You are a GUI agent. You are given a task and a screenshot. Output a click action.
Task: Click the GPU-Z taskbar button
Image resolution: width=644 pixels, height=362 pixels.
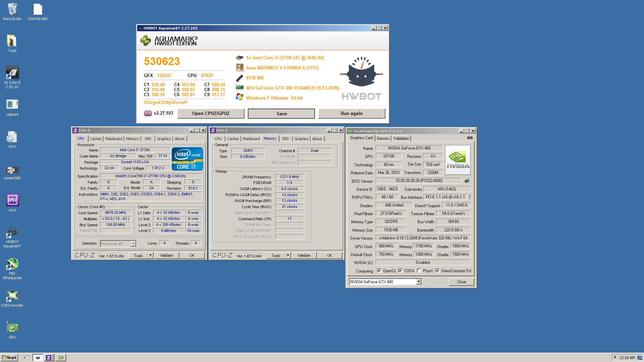coord(61,358)
